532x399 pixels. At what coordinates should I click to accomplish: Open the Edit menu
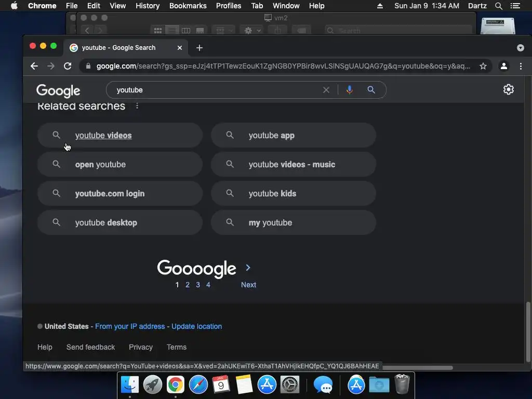(x=94, y=6)
